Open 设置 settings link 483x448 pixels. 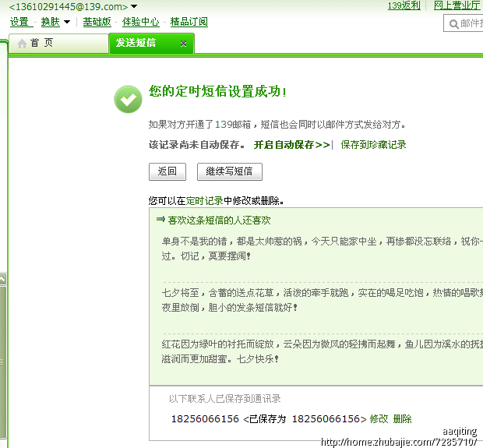[21, 22]
